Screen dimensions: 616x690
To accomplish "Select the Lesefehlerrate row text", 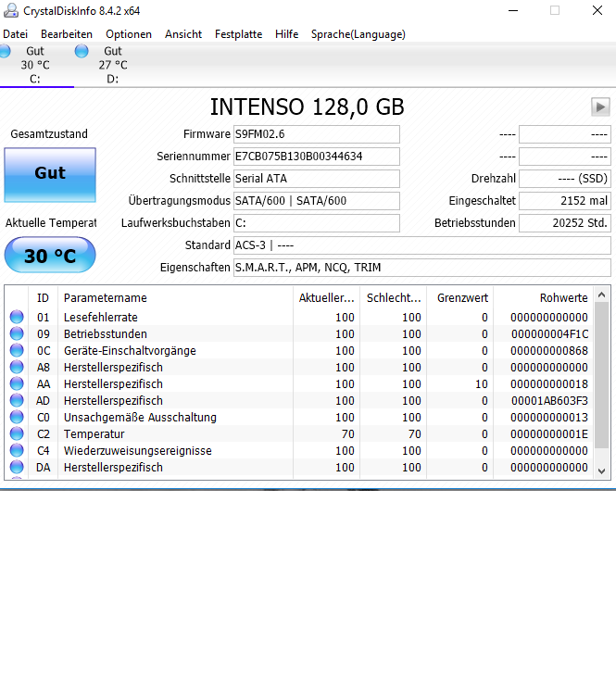I will click(101, 318).
